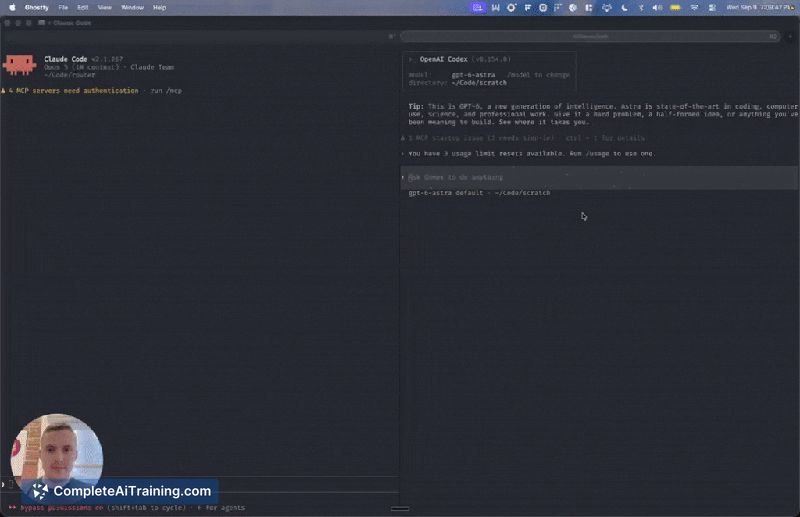Focus the Ask Codex to do anything input

coord(599,177)
